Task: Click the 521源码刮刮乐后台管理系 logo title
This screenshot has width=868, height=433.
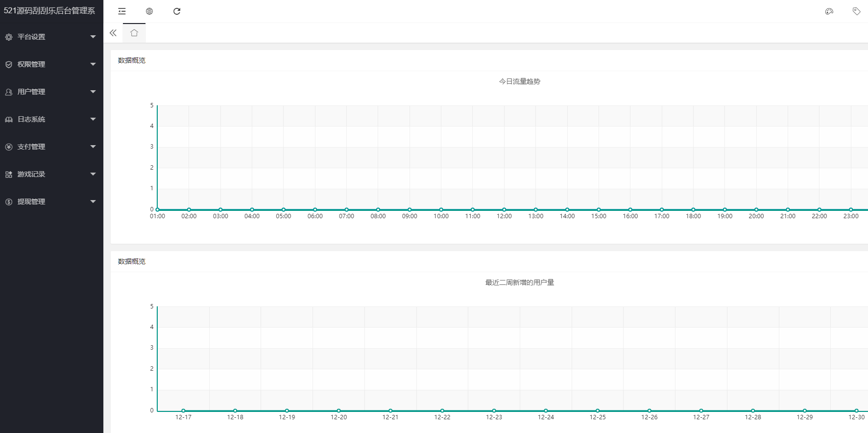Action: click(x=49, y=10)
